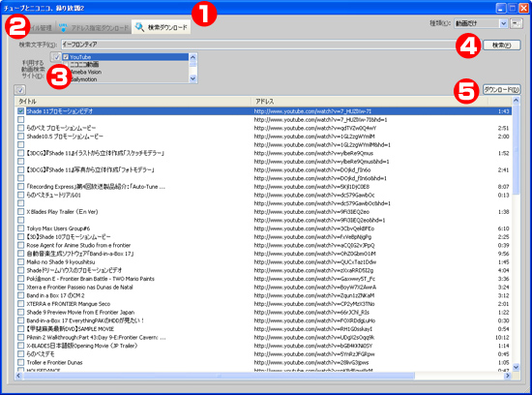Sort by the アドレス column header

pyautogui.click(x=369, y=102)
